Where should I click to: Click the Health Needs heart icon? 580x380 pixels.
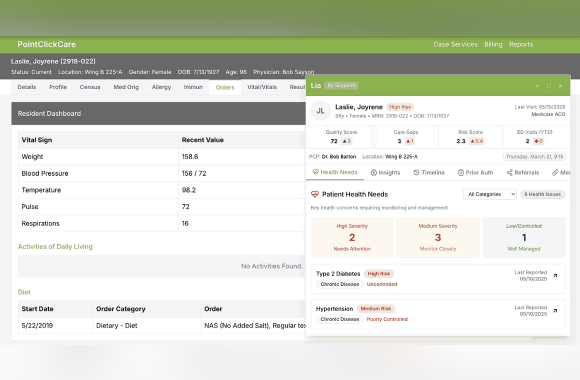316,172
